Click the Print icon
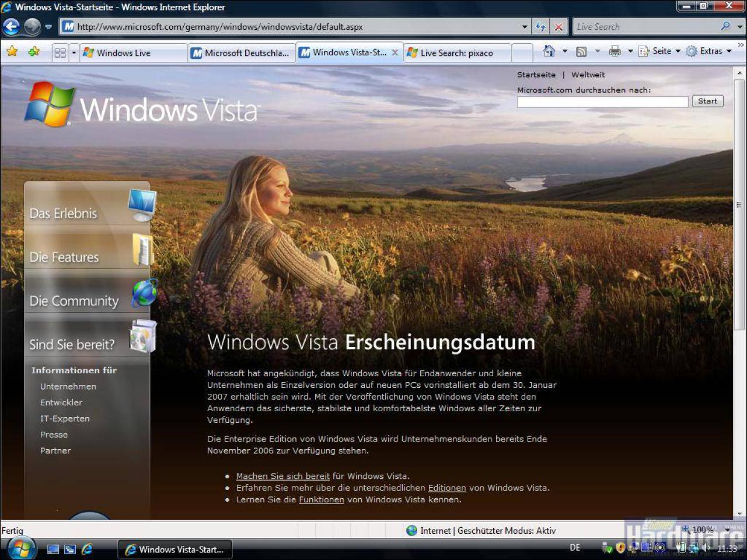This screenshot has width=747, height=560. click(x=615, y=51)
